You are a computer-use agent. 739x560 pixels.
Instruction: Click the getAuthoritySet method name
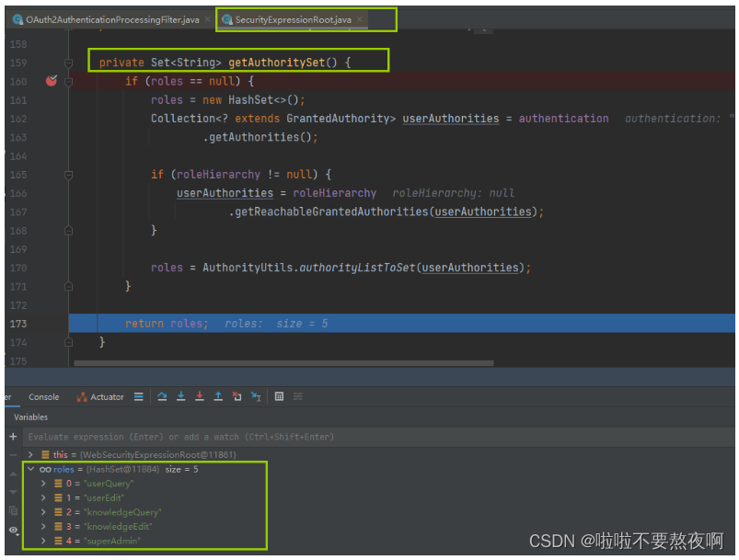point(277,63)
